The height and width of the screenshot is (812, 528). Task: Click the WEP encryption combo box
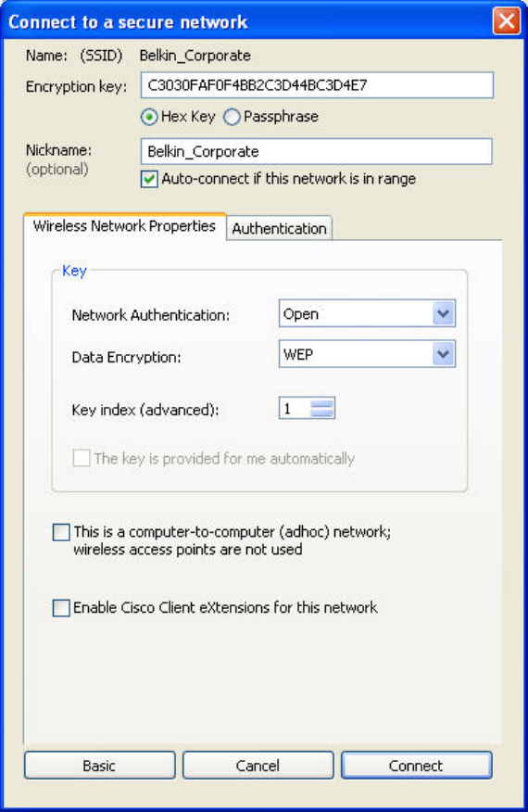[367, 354]
